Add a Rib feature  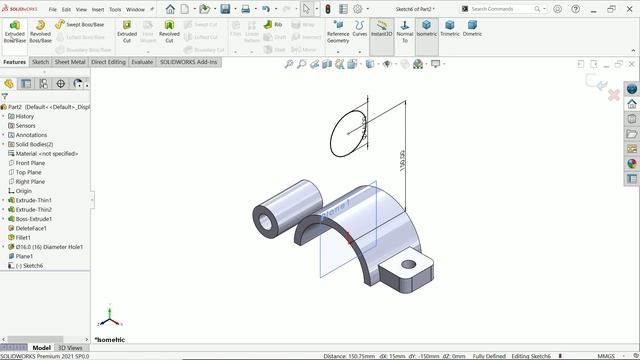[273, 24]
